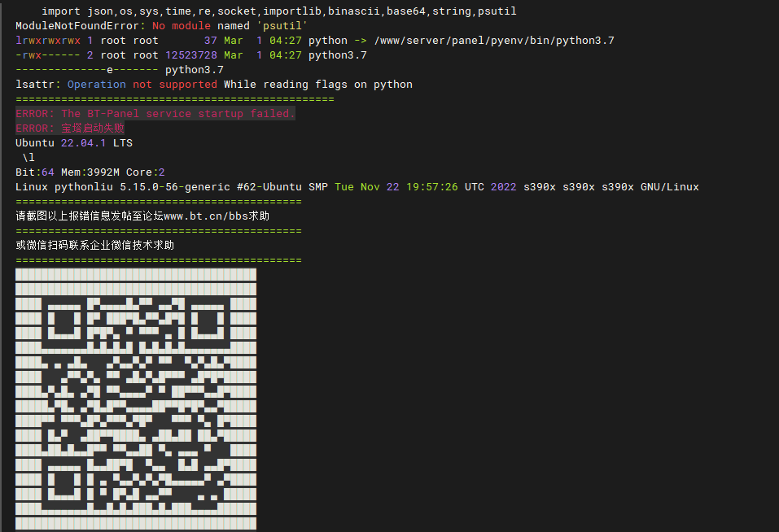Click the '--e-------' attribute flags line
The height and width of the screenshot is (532, 779).
click(119, 70)
